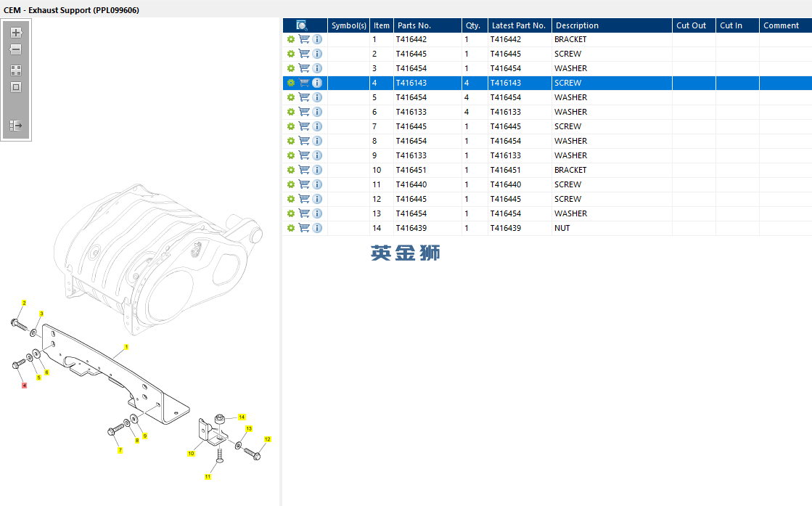
Task: Add item 13 WASHER to cart
Action: (304, 213)
